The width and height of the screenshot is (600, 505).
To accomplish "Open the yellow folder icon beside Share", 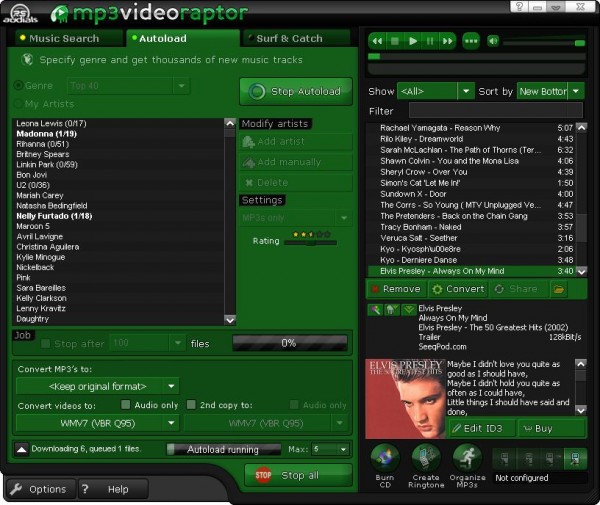I will pyautogui.click(x=558, y=289).
